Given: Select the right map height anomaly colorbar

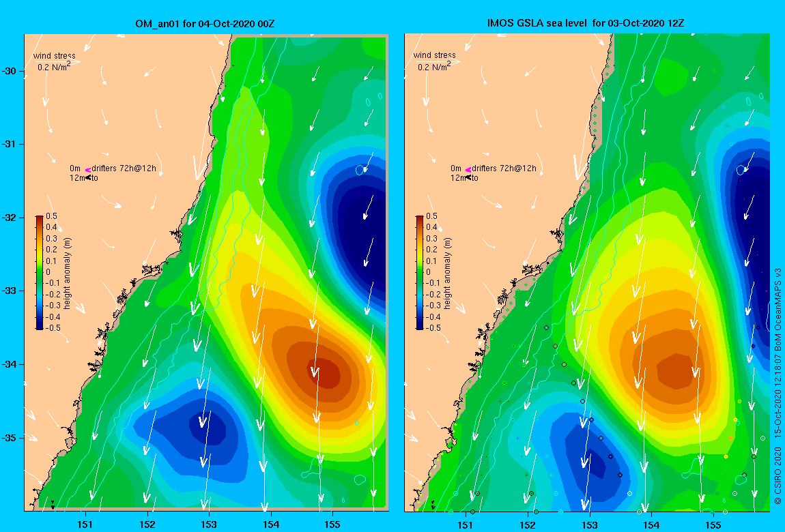Looking at the screenshot, I should coord(420,273).
